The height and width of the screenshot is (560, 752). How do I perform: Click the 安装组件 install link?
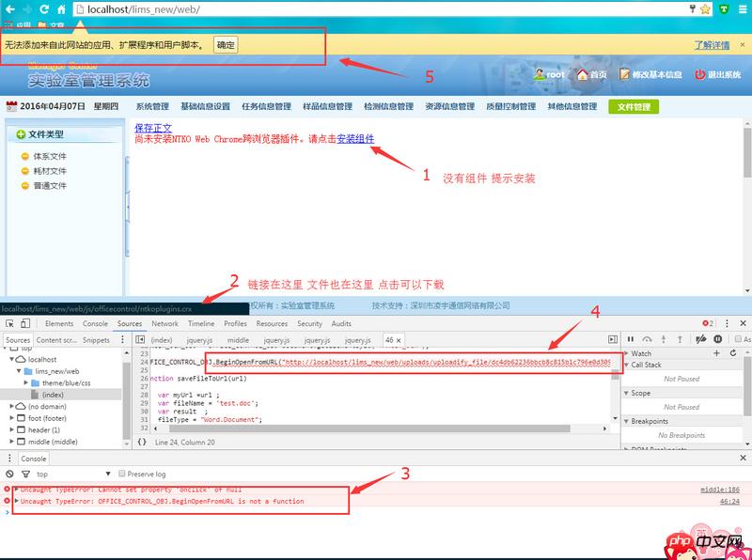click(x=355, y=139)
